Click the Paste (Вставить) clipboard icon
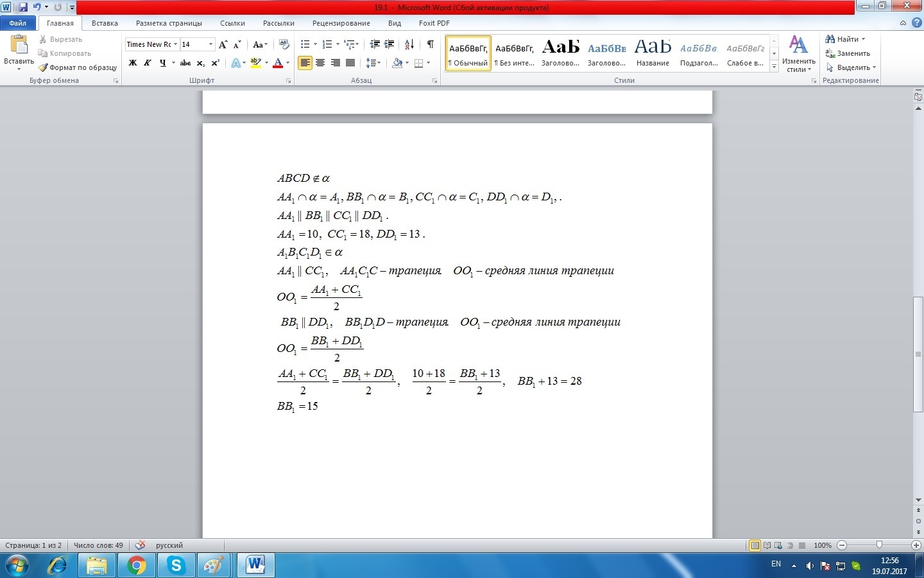This screenshot has width=924, height=578. pos(19,45)
